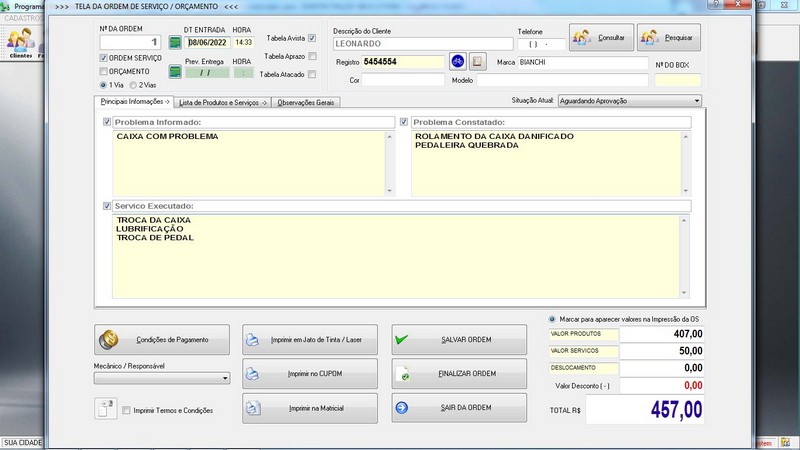
Task: Select Marcar para aparecer valores option
Action: [x=552, y=319]
